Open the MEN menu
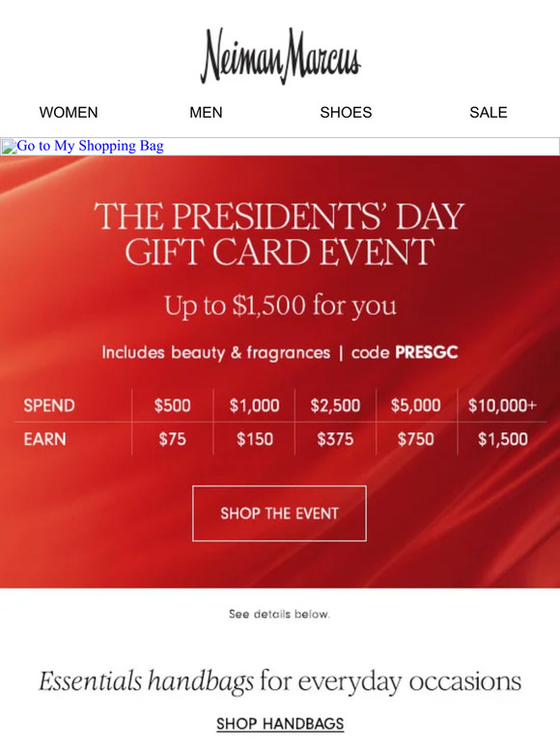This screenshot has height=747, width=560. (x=206, y=112)
